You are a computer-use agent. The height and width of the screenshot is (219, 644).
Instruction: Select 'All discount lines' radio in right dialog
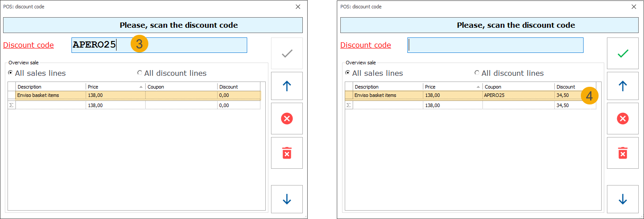[477, 73]
